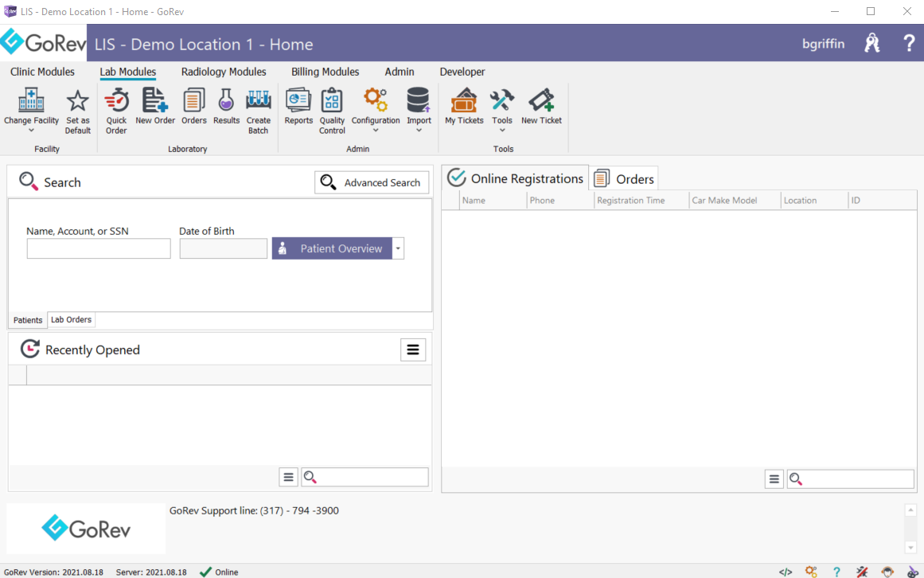Click Server: 2021.08.18 status text
Viewport: 924px width, 578px height.
pos(151,572)
